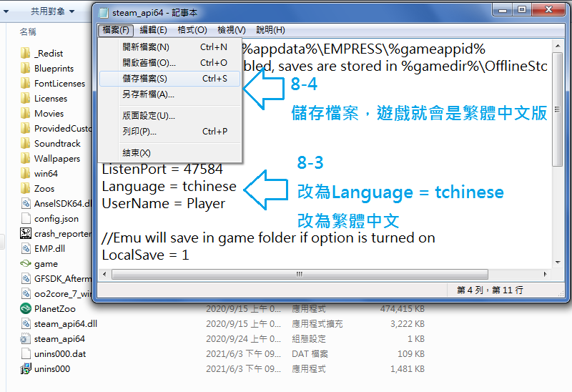Click the Notepad icon in the title bar
Viewport: 572px width, 392px height.
104,13
